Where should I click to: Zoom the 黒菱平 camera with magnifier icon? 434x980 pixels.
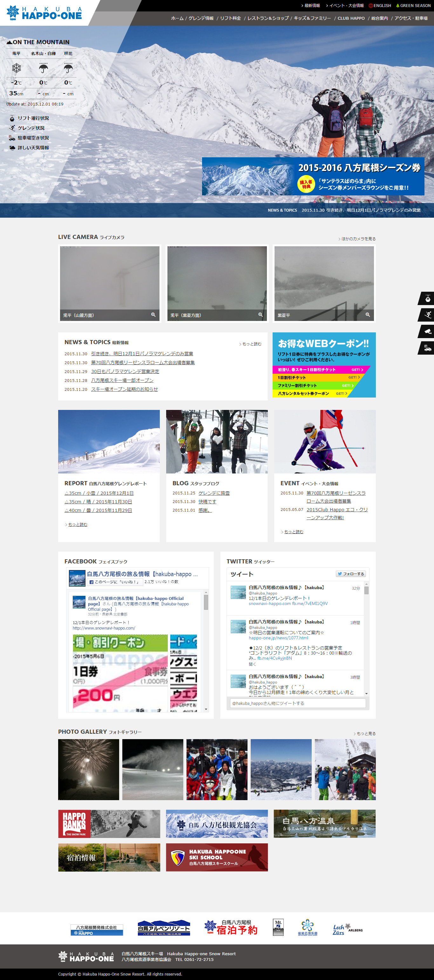click(368, 315)
